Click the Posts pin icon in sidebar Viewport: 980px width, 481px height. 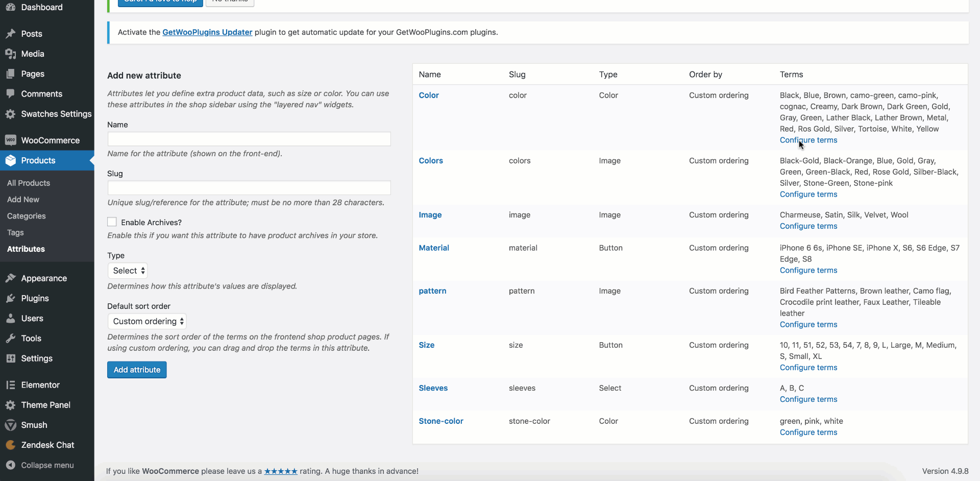tap(10, 34)
